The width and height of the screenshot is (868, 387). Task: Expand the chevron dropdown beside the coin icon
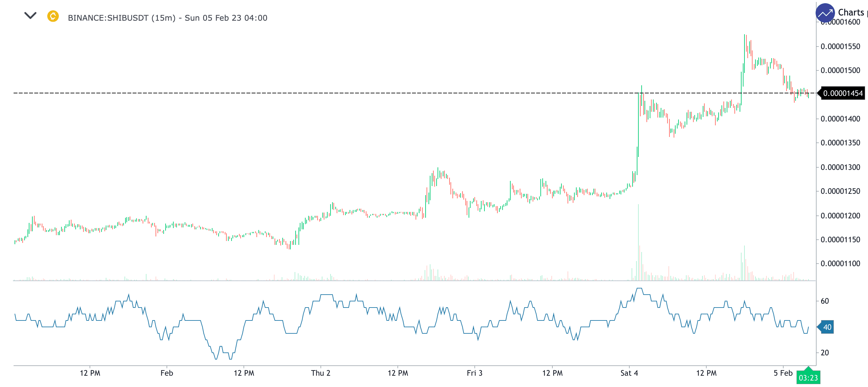[30, 16]
